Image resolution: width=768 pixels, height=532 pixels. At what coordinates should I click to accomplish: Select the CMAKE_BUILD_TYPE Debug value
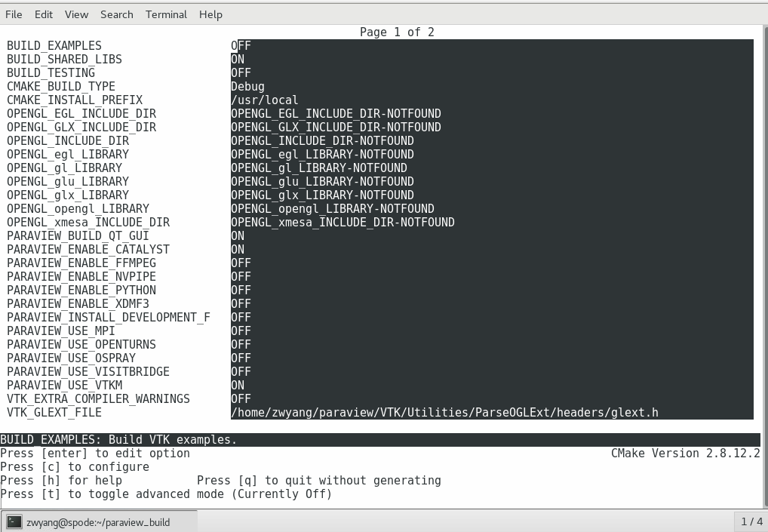[x=247, y=87]
